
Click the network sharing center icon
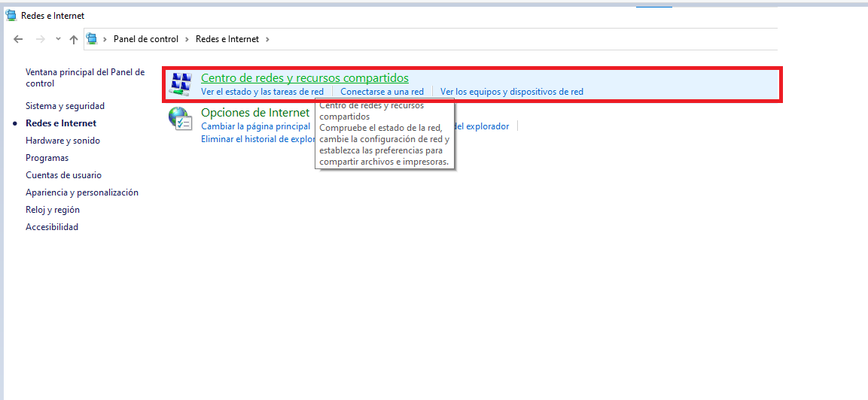[181, 84]
